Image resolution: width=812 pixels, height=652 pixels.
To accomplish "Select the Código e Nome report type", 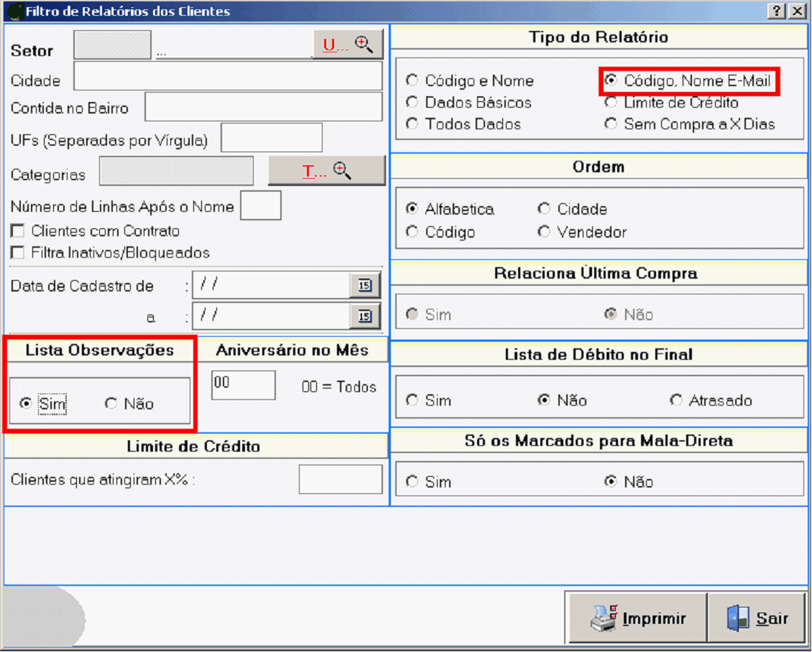I will point(412,80).
